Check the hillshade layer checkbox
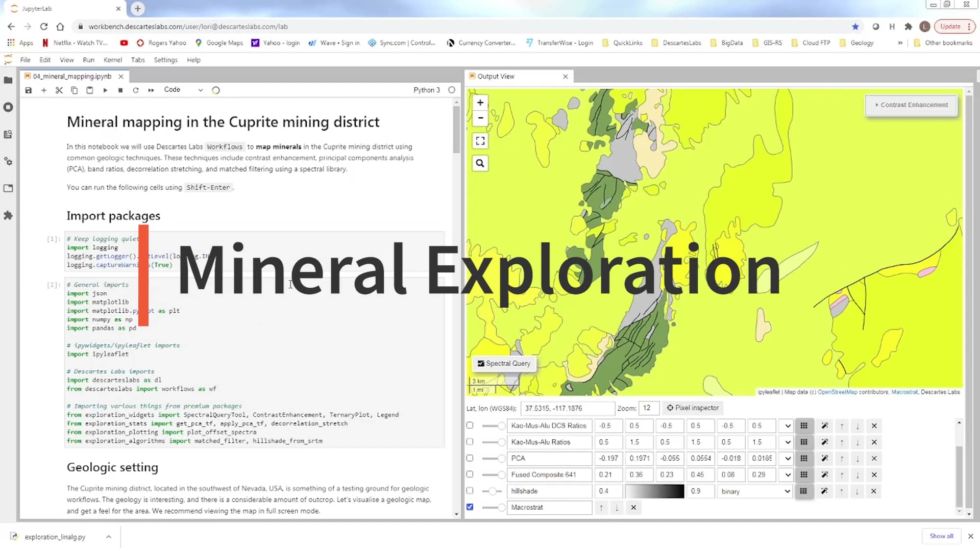 pyautogui.click(x=469, y=491)
